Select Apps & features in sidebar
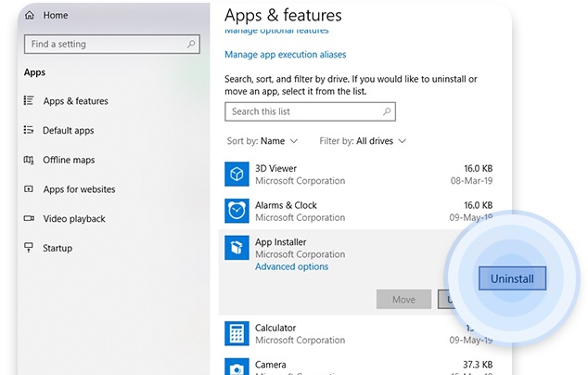This screenshot has height=375, width=588. (x=75, y=101)
